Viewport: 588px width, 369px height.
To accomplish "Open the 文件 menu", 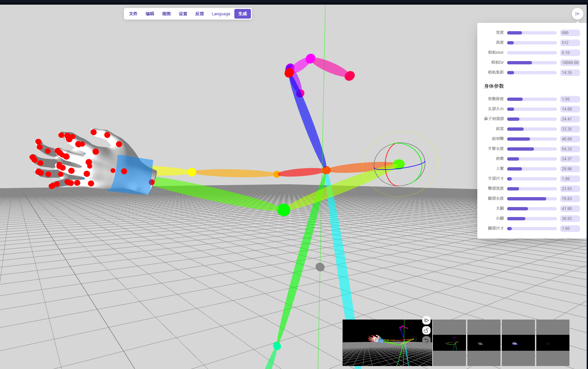I will click(133, 14).
